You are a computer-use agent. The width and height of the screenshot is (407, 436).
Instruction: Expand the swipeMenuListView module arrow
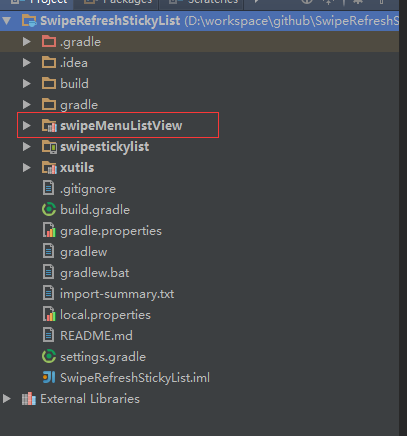point(27,126)
